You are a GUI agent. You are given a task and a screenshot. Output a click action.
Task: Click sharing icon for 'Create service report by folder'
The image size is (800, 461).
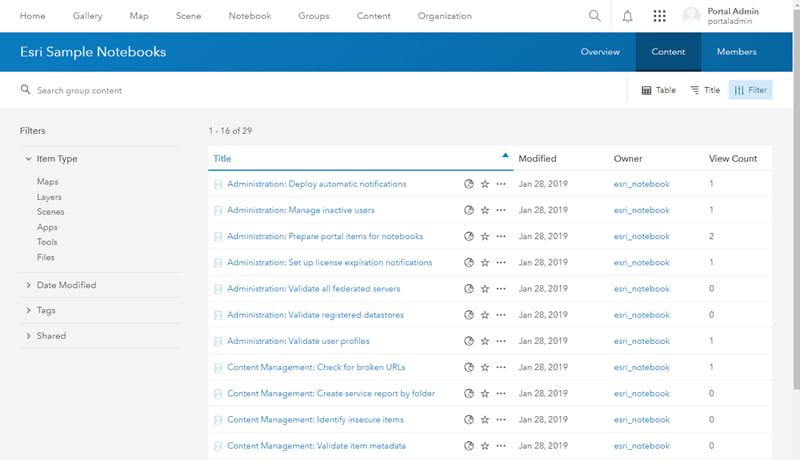point(469,394)
